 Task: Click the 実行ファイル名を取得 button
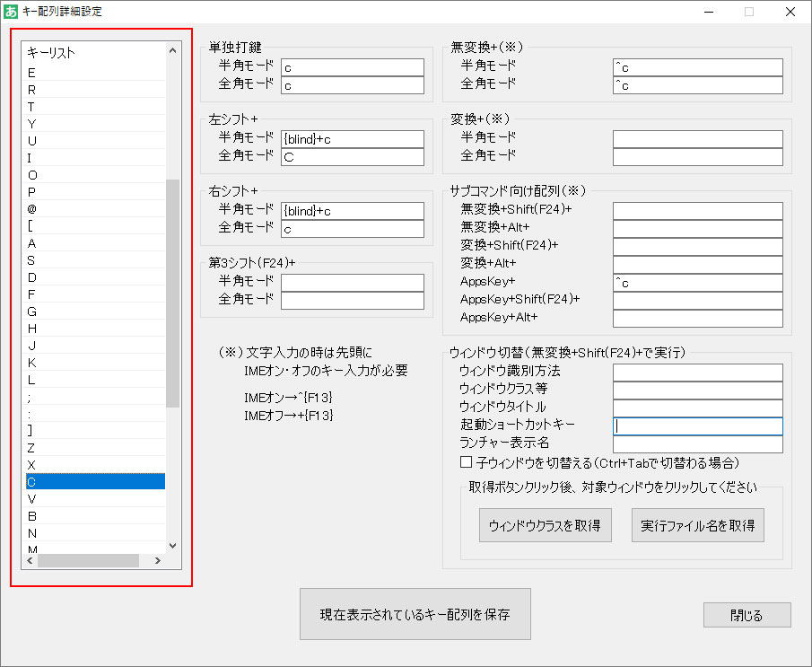(x=698, y=524)
